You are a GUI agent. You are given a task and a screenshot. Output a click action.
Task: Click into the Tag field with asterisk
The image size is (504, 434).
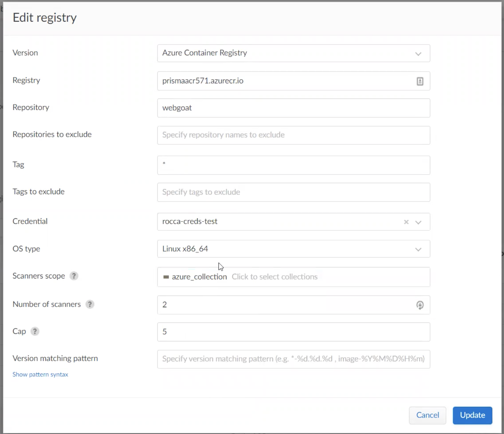[x=293, y=165]
